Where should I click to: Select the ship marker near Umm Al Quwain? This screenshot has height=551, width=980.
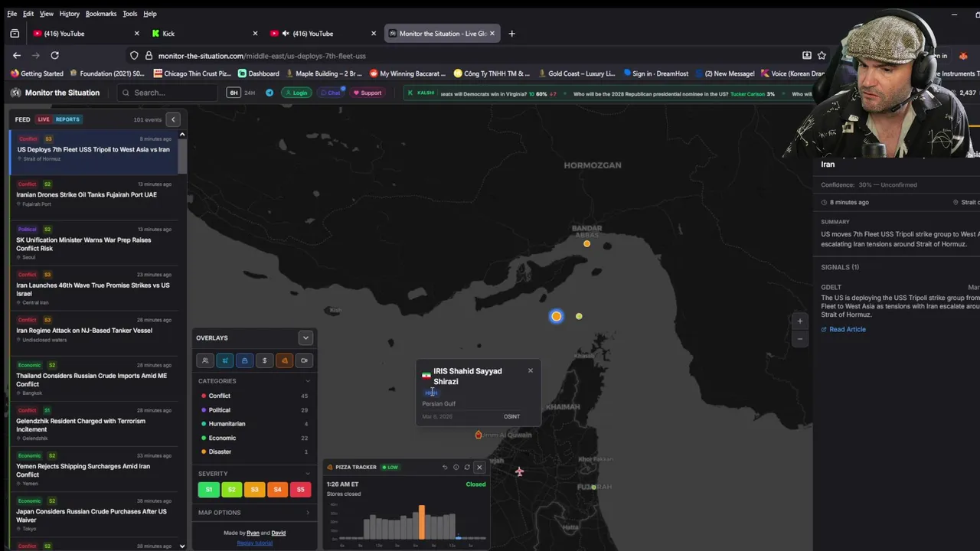(x=479, y=435)
